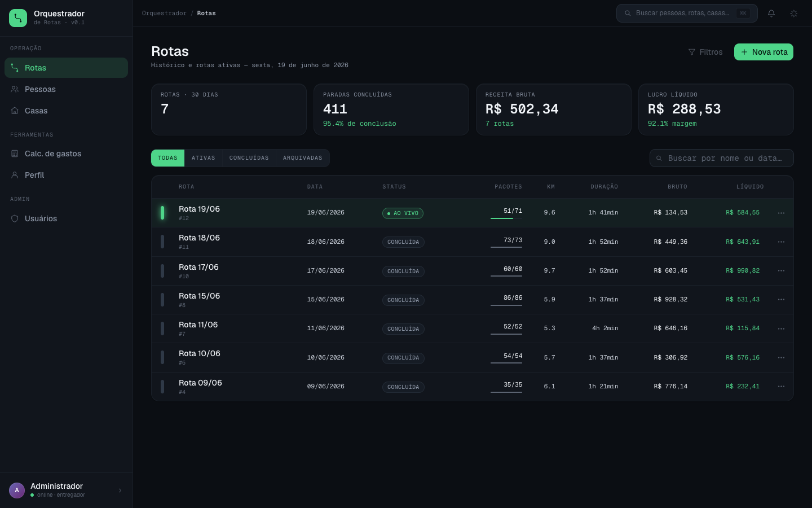
Task: Click the plus icon on Nova rota
Action: point(744,52)
